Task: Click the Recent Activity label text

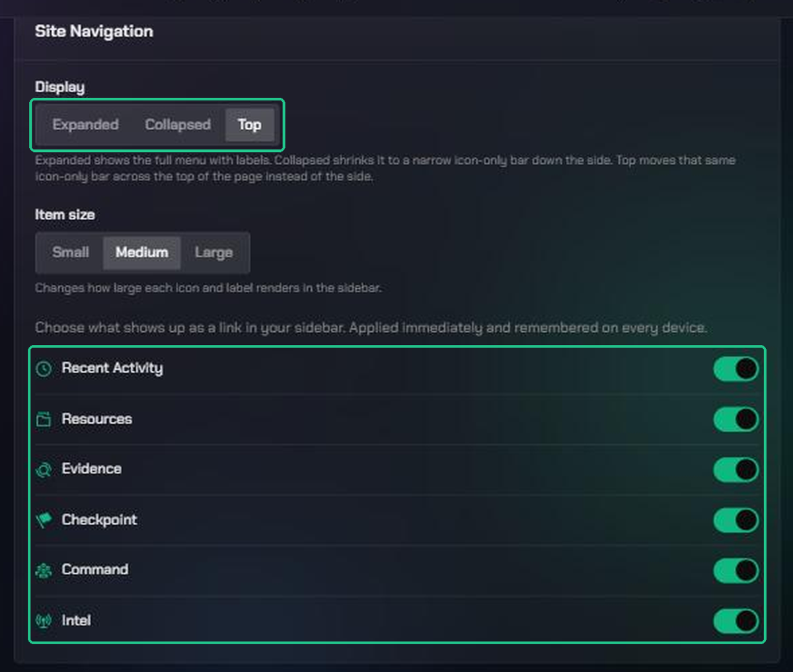Action: pos(112,368)
